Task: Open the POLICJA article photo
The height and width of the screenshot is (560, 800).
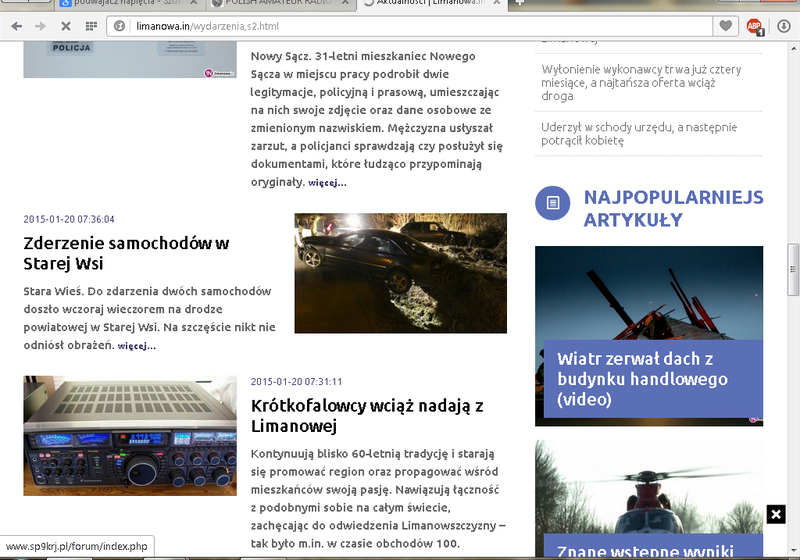Action: [130, 60]
